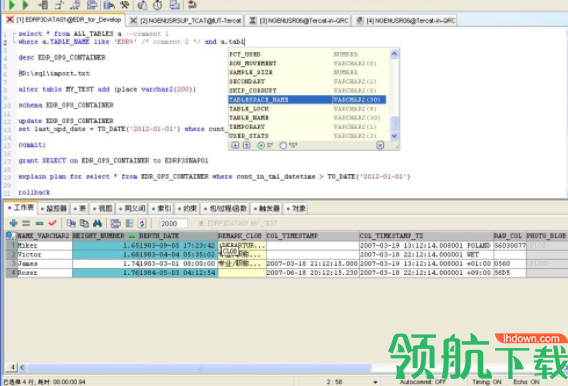Open the 监控器 tab
The height and width of the screenshot is (386, 568).
(x=54, y=208)
